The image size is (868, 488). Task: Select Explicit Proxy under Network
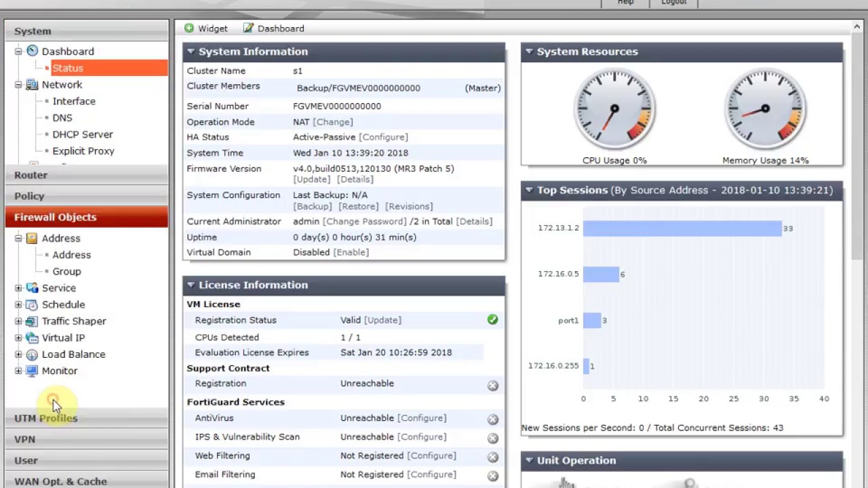[83, 151]
